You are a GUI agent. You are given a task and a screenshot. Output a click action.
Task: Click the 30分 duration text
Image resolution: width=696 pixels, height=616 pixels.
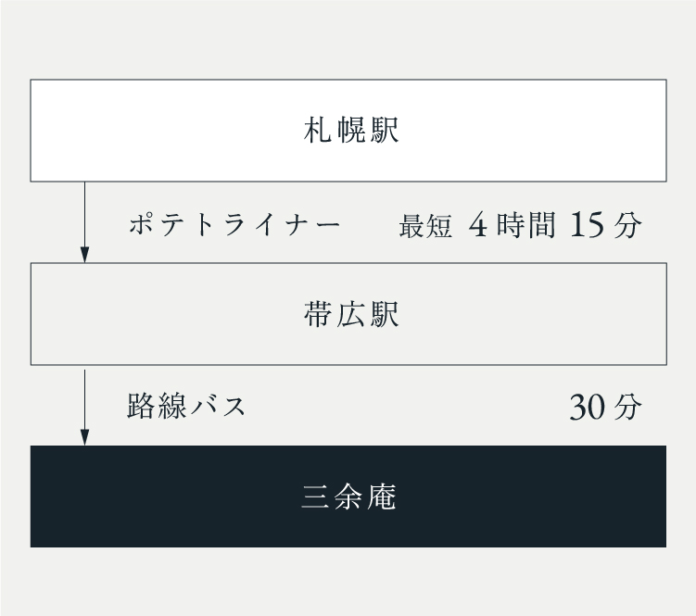point(605,407)
